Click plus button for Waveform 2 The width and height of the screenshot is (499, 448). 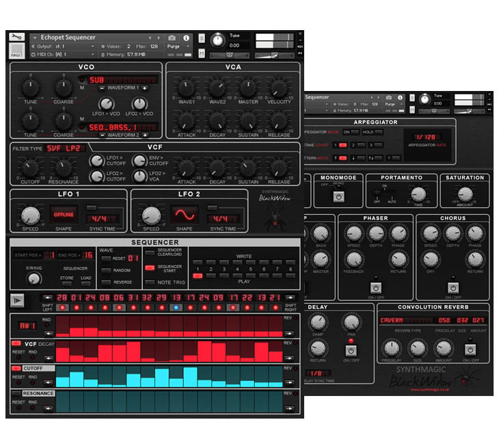click(x=144, y=135)
